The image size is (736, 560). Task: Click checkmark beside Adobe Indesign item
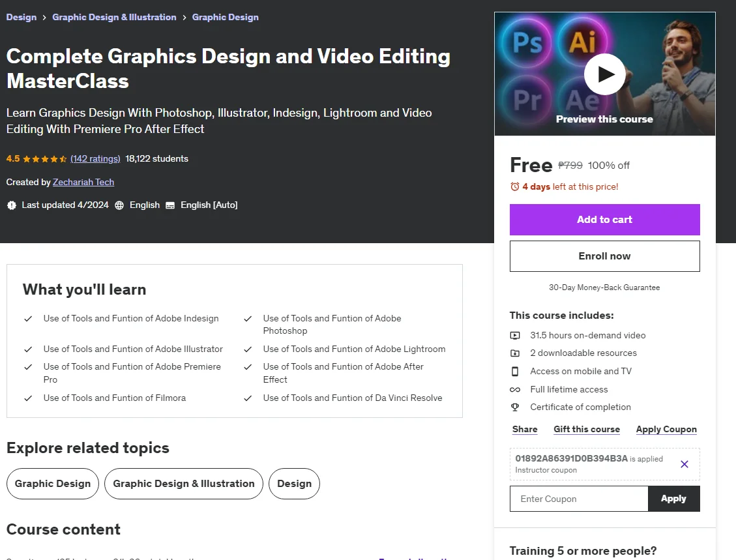[28, 318]
